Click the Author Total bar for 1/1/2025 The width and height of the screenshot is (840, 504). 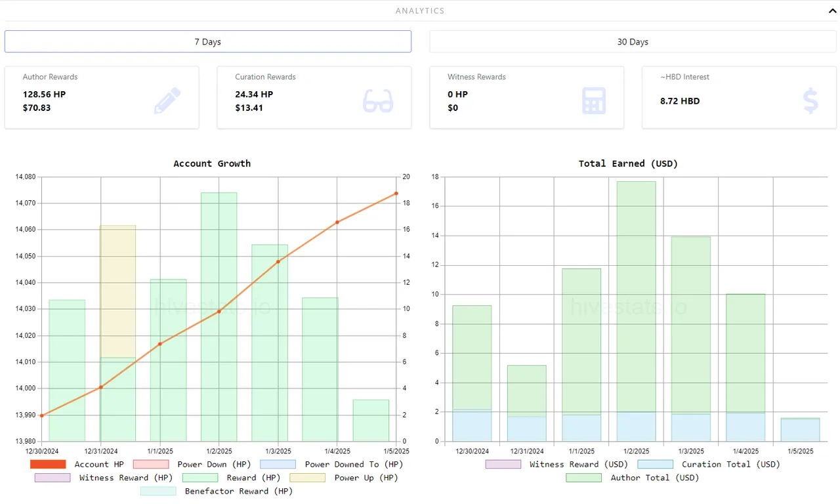pos(581,341)
